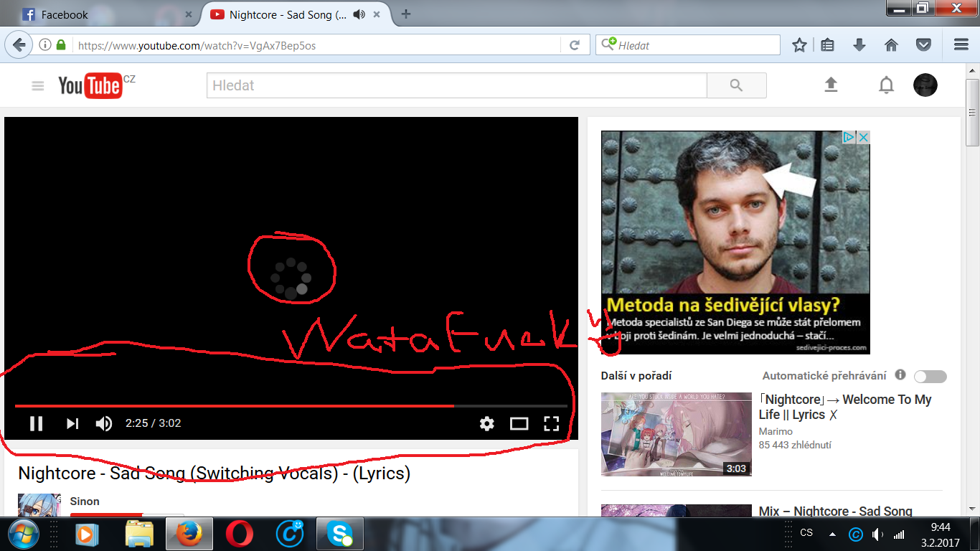Click Firefox taskbar button

[190, 534]
